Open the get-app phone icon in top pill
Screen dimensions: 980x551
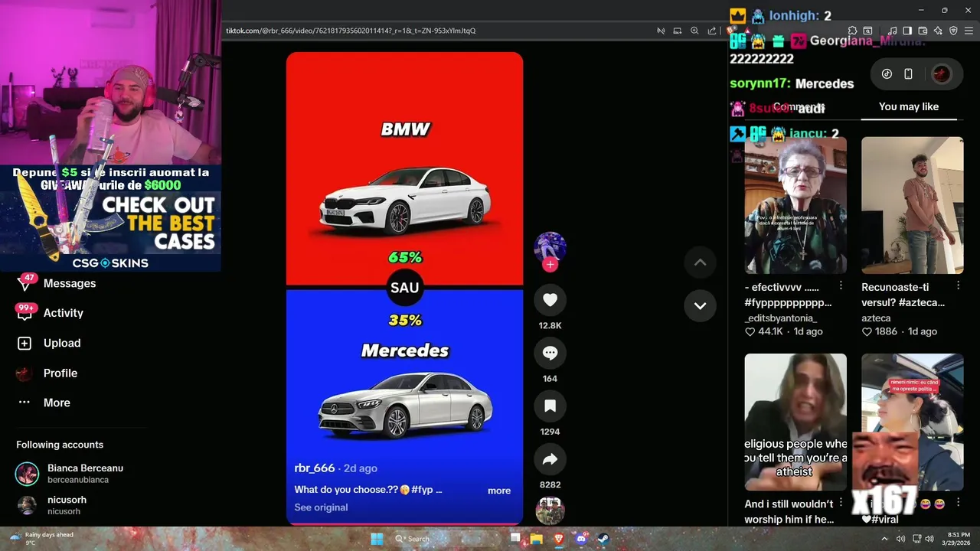[908, 74]
